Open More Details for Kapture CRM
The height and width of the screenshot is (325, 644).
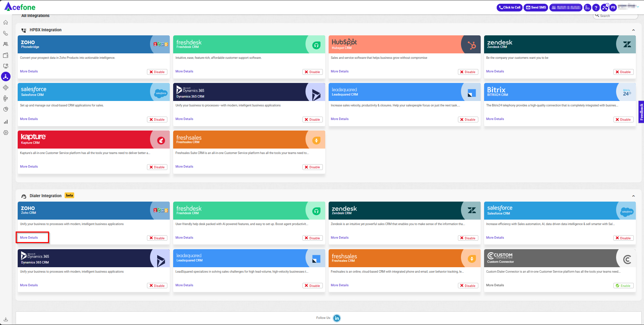click(29, 167)
